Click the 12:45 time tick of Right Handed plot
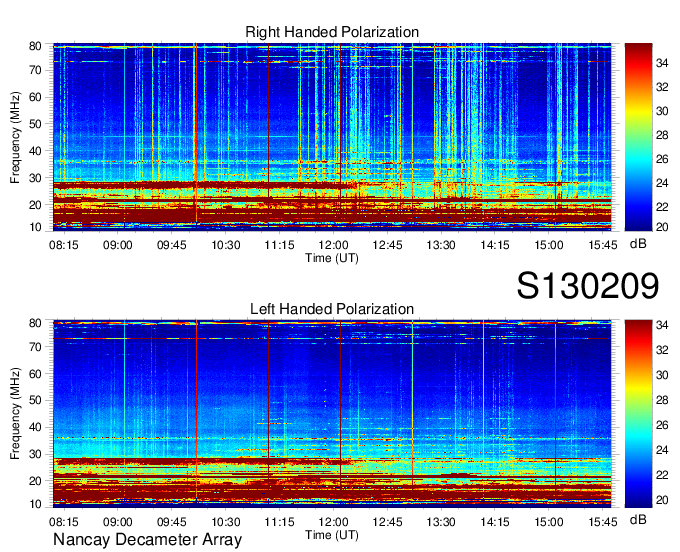 click(x=387, y=245)
